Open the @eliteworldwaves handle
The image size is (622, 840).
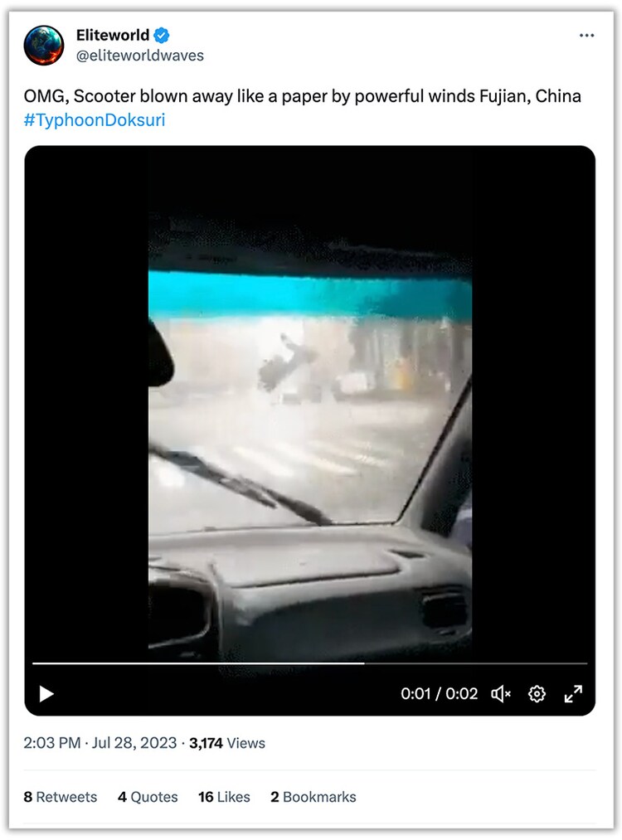140,56
